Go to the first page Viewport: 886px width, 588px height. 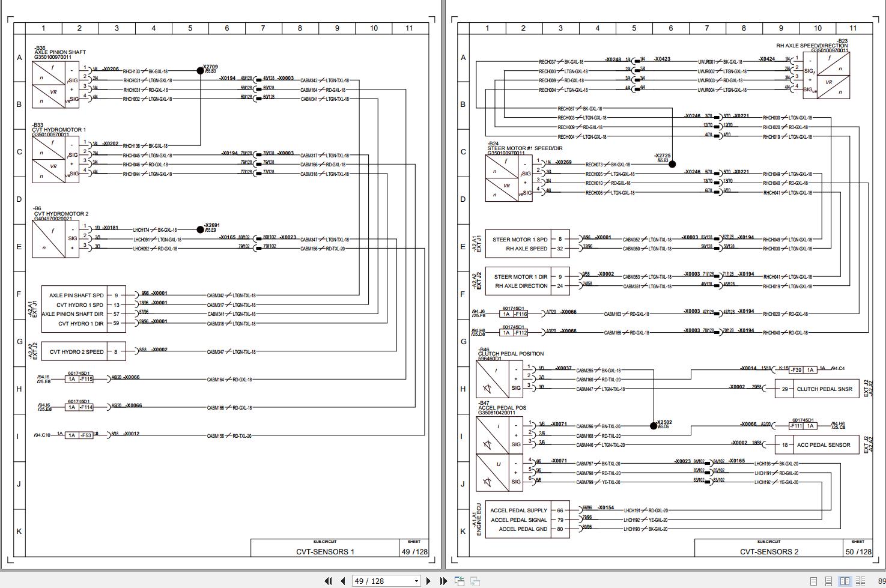pyautogui.click(x=328, y=581)
